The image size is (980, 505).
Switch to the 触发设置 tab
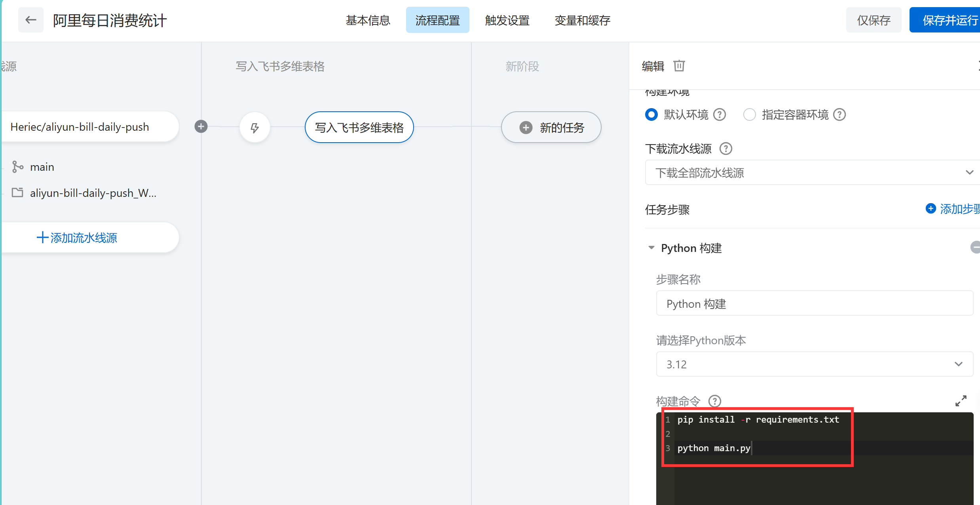point(507,20)
